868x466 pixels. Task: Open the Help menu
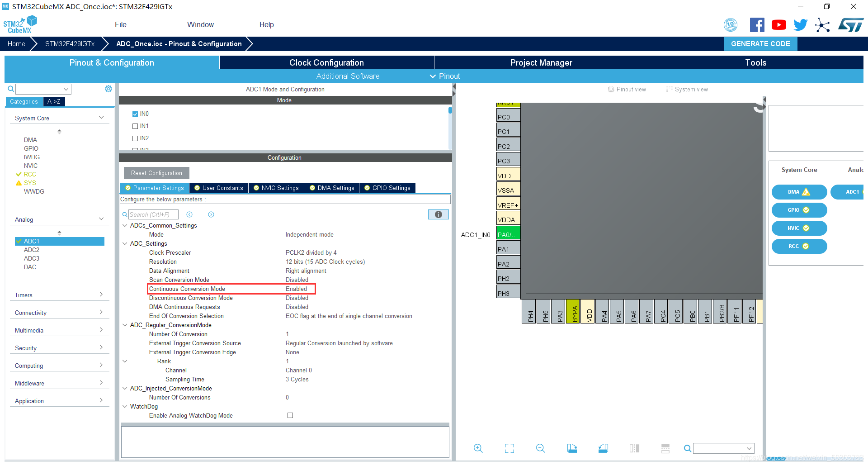point(267,24)
